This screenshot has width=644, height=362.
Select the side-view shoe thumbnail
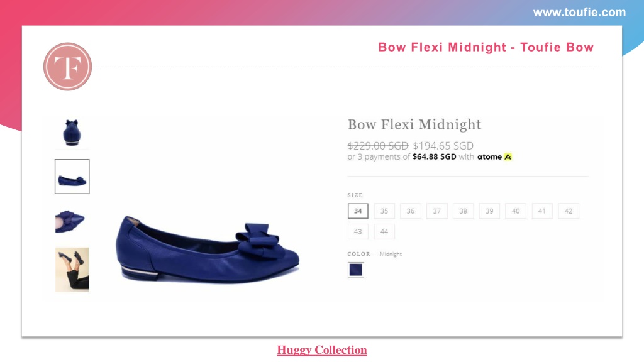[72, 177]
